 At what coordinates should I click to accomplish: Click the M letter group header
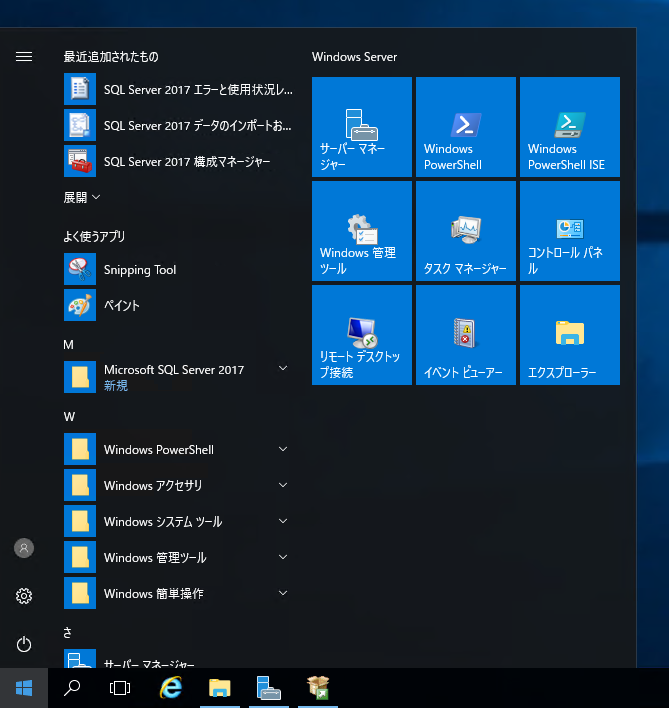[68, 345]
